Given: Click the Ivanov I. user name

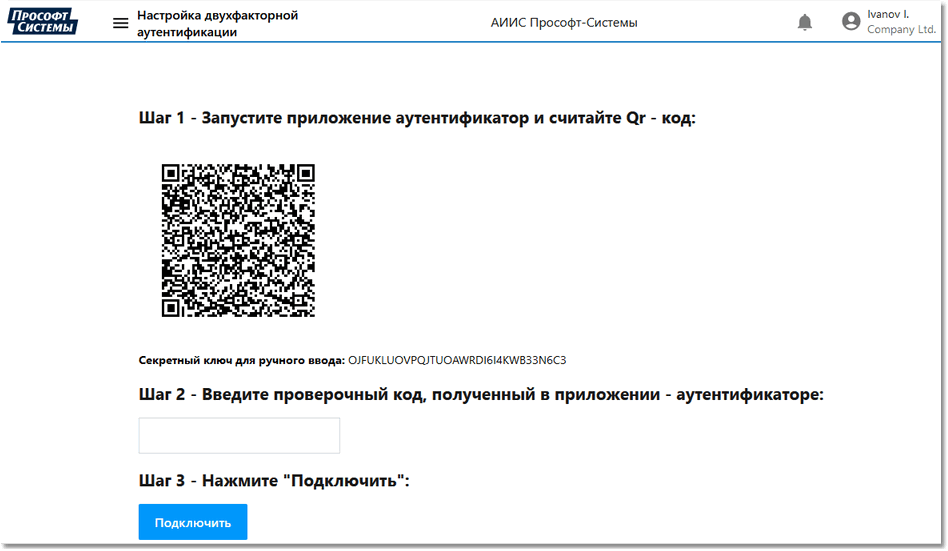Looking at the screenshot, I should click(888, 14).
